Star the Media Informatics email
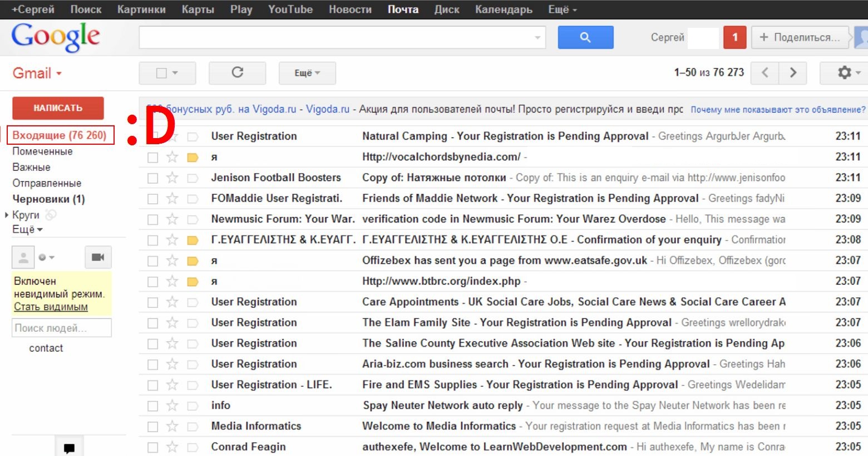 click(172, 426)
